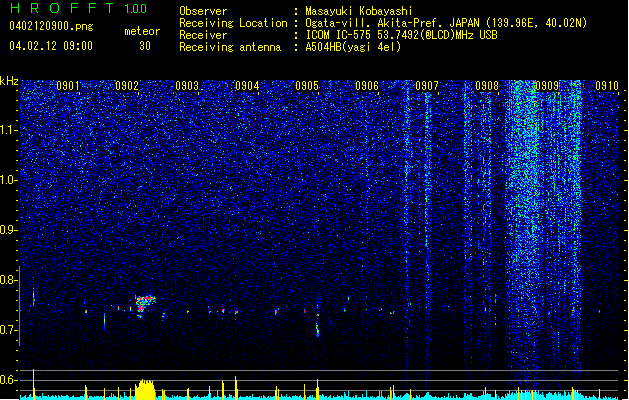Click the meteor label
This screenshot has width=629, height=400.
pyautogui.click(x=142, y=31)
